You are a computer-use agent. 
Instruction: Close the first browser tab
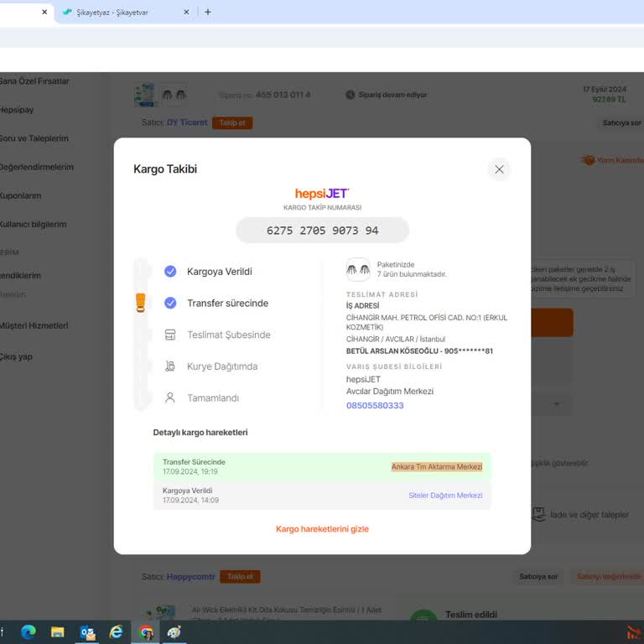[44, 13]
